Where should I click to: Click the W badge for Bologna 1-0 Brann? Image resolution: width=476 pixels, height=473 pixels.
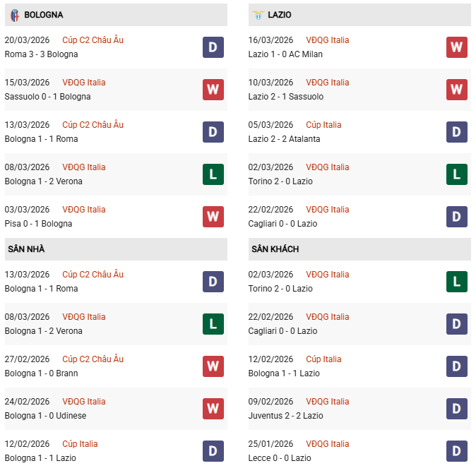click(x=213, y=366)
